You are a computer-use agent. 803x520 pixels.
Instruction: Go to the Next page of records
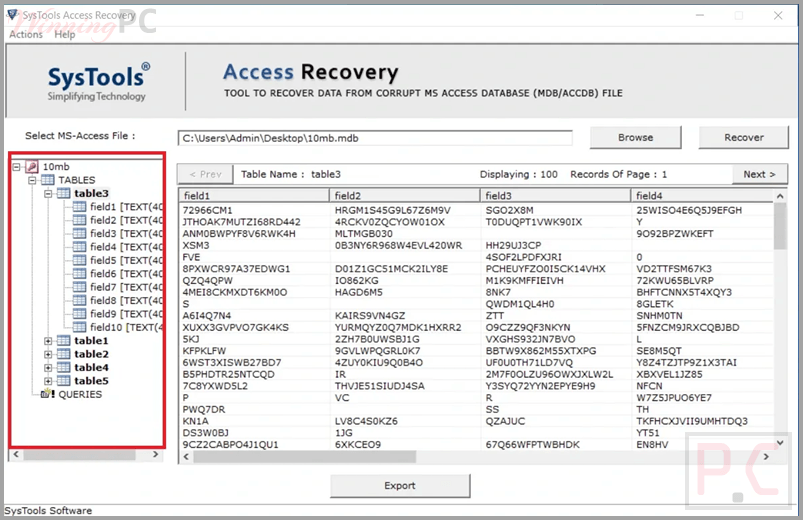click(759, 174)
